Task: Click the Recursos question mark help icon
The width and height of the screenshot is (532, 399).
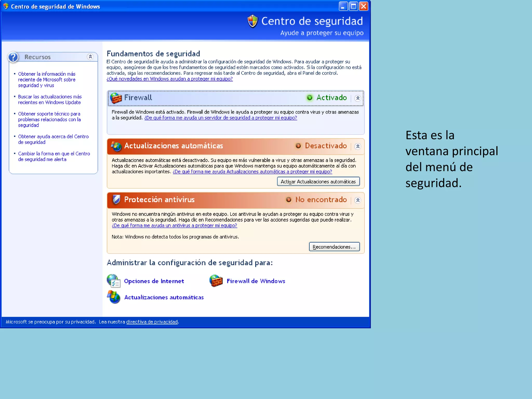Action: pyautogui.click(x=13, y=57)
